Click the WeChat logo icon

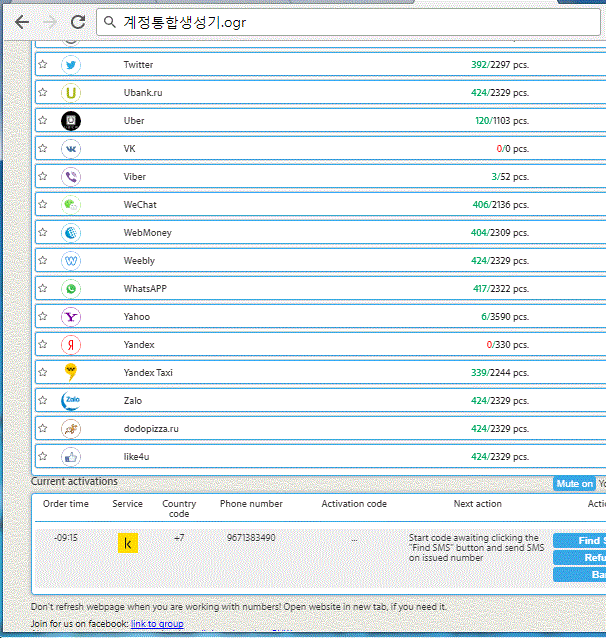click(x=71, y=205)
